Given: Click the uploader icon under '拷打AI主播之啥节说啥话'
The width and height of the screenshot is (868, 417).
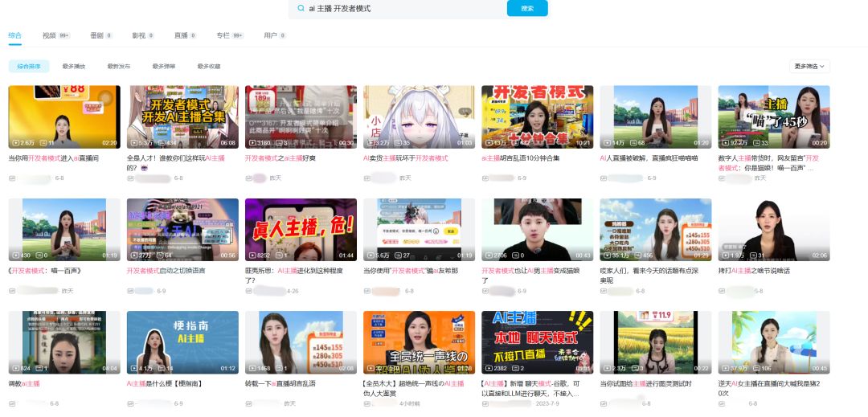Looking at the screenshot, I should coord(722,291).
